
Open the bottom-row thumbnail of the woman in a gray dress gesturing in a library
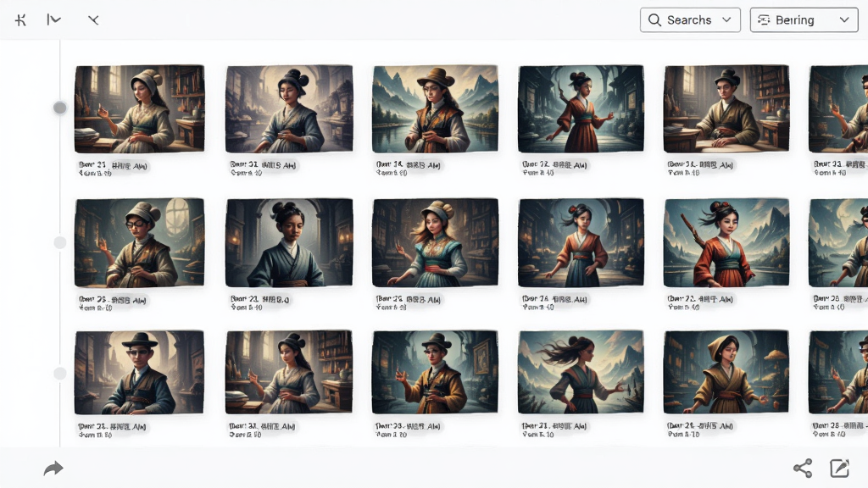[x=289, y=372]
